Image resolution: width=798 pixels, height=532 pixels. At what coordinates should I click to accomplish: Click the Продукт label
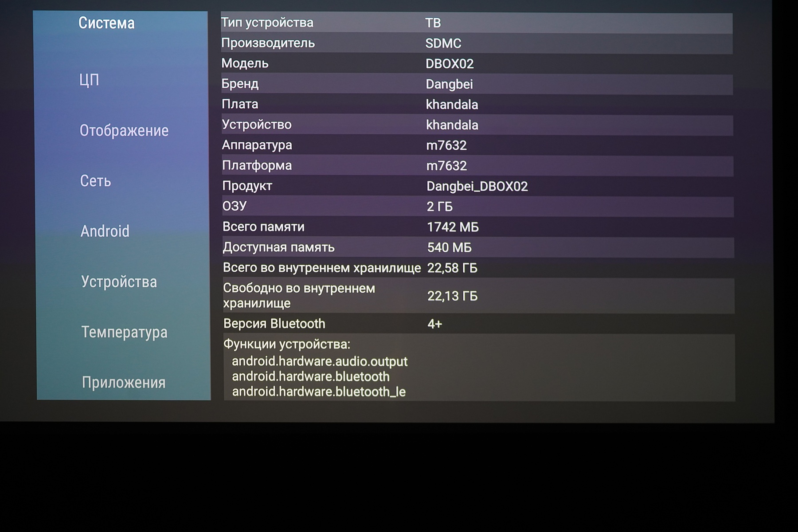[x=247, y=186]
